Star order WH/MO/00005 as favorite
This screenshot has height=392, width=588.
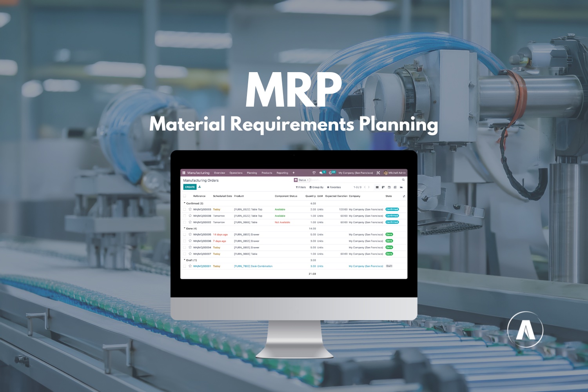[x=190, y=234]
